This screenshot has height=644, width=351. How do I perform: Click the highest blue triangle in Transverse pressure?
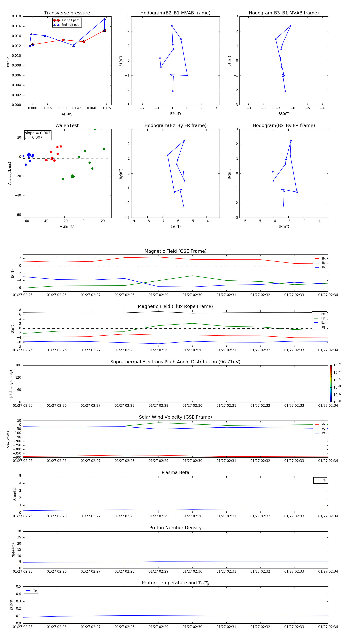(x=105, y=19)
